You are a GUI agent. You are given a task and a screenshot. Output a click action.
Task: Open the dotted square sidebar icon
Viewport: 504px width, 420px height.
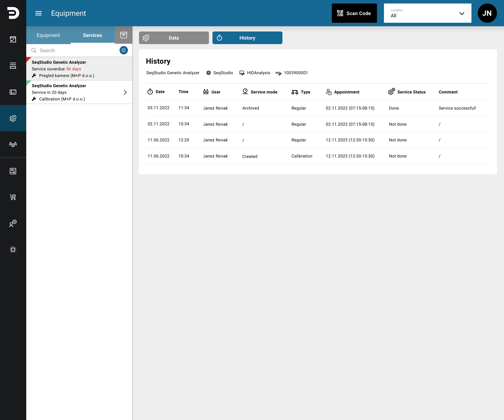13,250
